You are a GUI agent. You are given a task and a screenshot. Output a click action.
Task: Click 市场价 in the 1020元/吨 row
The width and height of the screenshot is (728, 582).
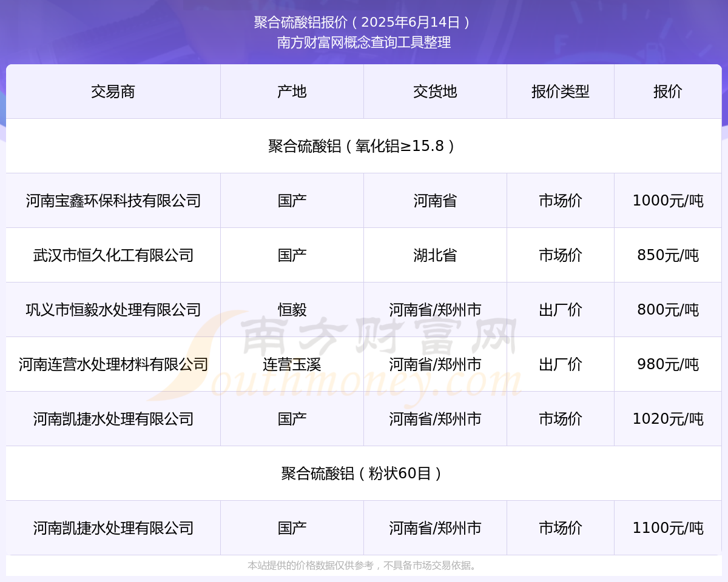(561, 419)
